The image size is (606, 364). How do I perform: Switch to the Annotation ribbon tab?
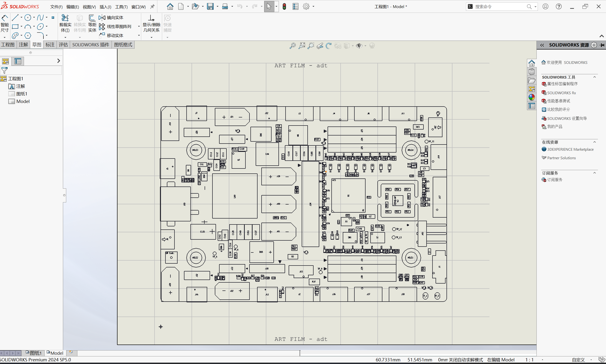tap(23, 45)
